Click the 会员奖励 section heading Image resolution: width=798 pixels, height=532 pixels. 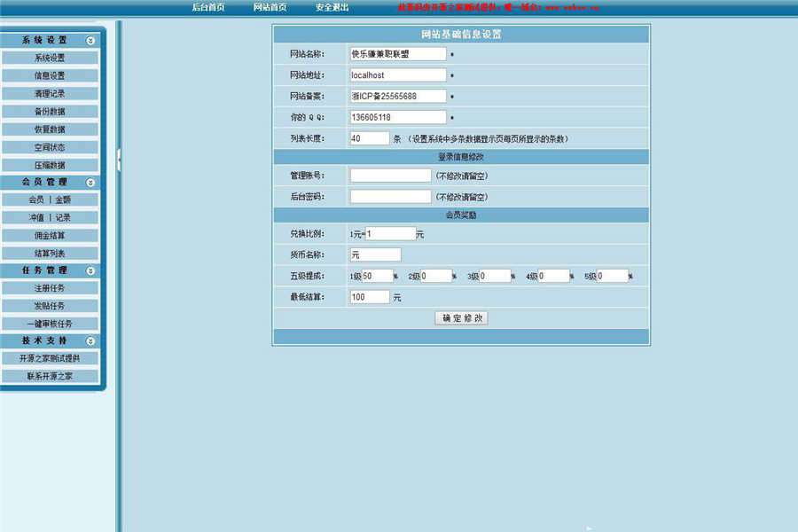coord(461,215)
